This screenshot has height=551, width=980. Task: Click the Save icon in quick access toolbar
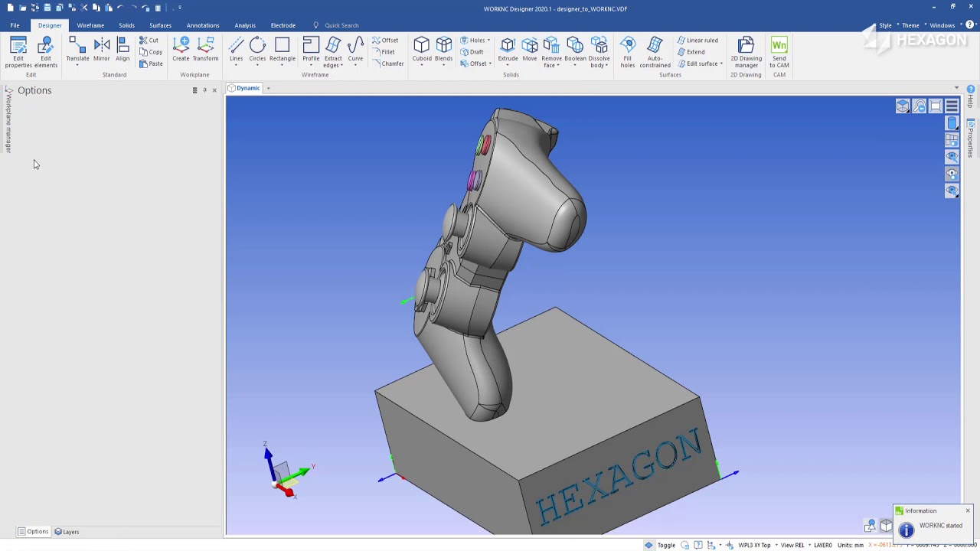pos(47,8)
